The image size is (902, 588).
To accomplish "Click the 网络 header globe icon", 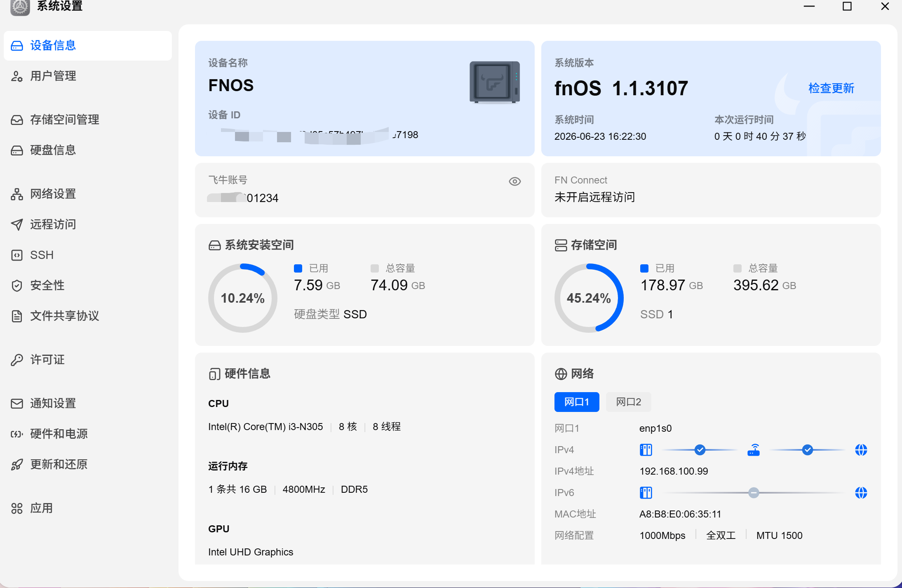I will 561,374.
